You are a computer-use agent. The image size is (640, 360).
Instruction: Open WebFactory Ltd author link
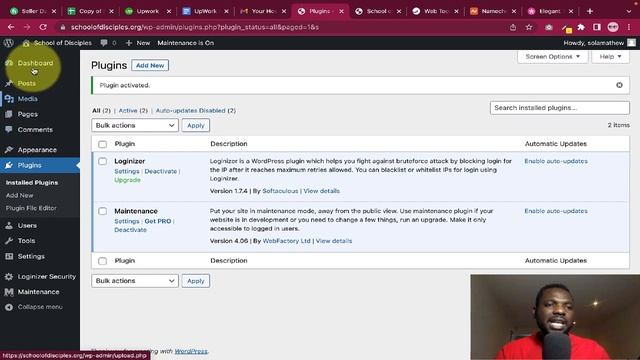click(x=287, y=241)
